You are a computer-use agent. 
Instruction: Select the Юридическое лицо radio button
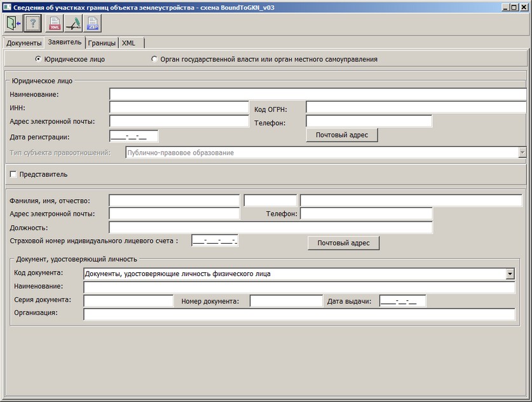38,59
